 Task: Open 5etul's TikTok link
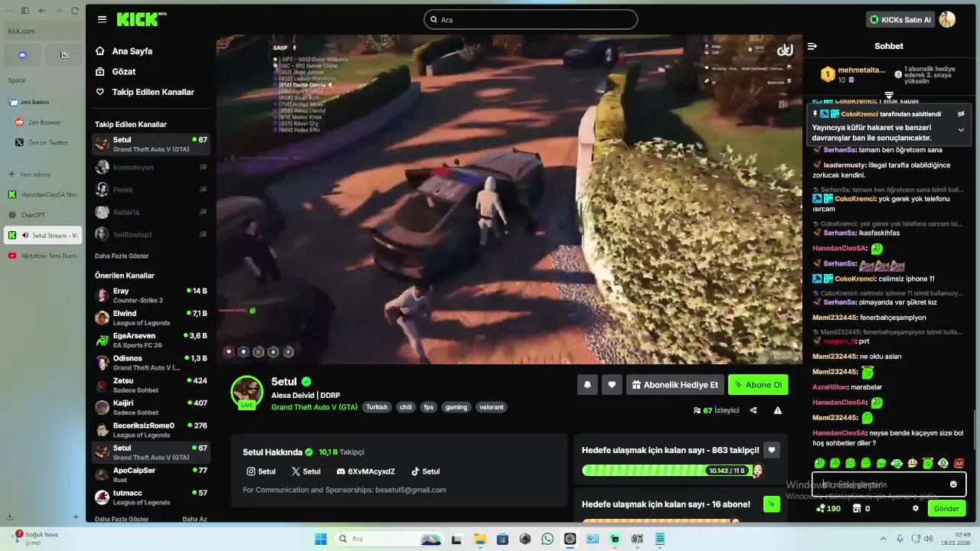point(426,471)
